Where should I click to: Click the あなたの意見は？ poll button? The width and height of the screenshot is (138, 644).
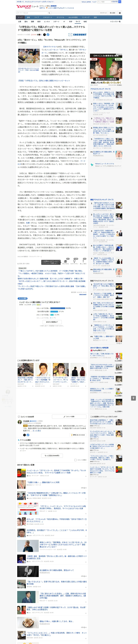point(52,322)
